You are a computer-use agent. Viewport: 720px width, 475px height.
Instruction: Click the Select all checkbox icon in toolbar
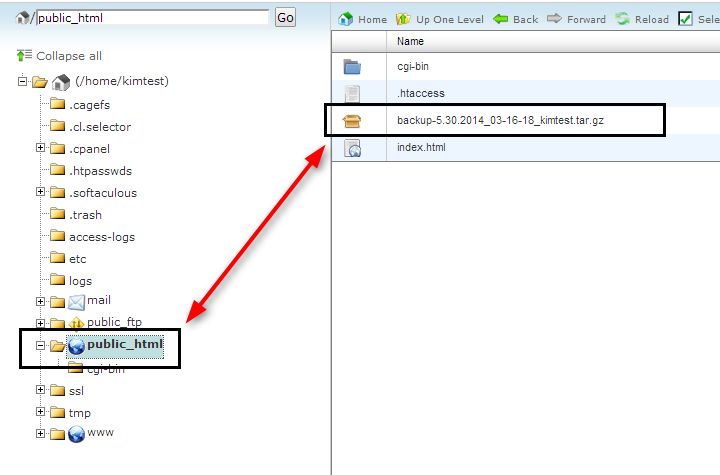[x=685, y=19]
